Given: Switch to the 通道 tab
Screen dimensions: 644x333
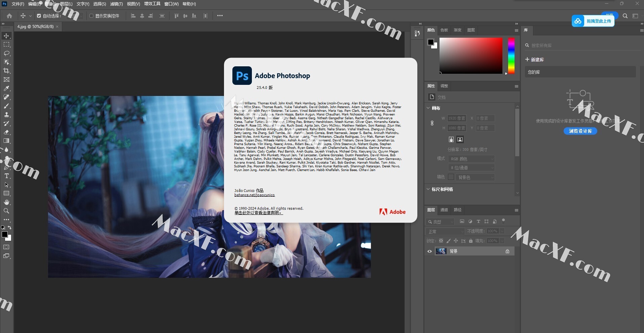Looking at the screenshot, I should [x=444, y=210].
